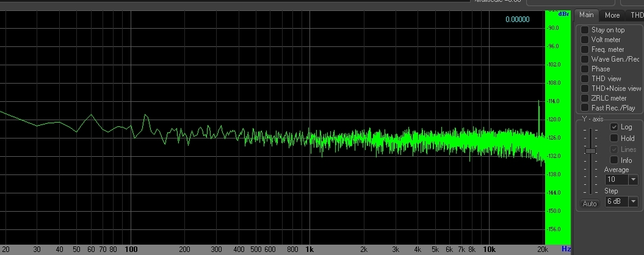Open the Average dropdown showing 10
This screenshot has height=255, width=644.
pos(621,179)
